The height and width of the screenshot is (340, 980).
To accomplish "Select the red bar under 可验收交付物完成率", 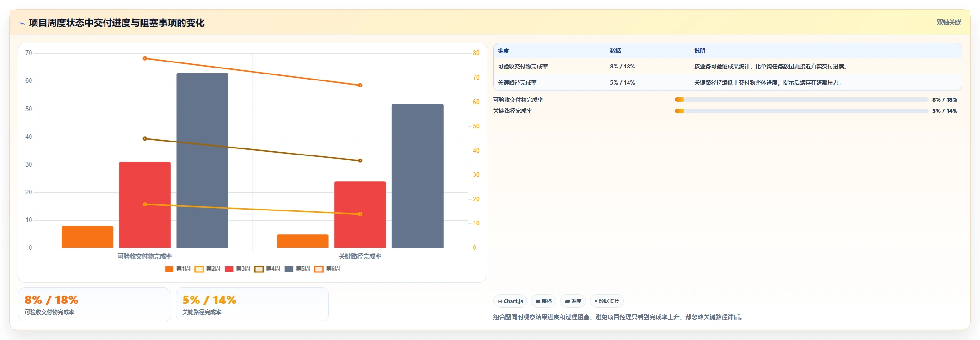I will pos(145,205).
